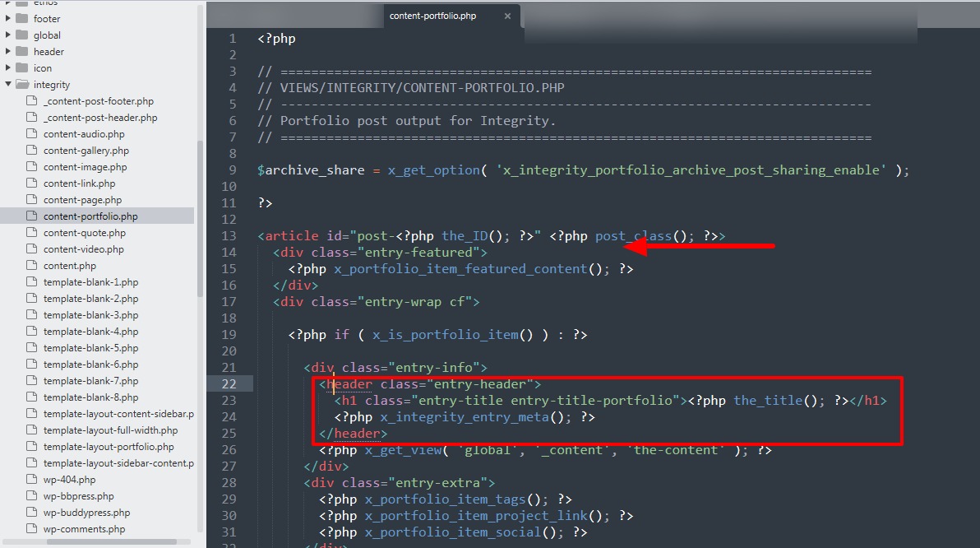Expand the footer folder arrow
The width and height of the screenshot is (980, 548).
pyautogui.click(x=8, y=18)
